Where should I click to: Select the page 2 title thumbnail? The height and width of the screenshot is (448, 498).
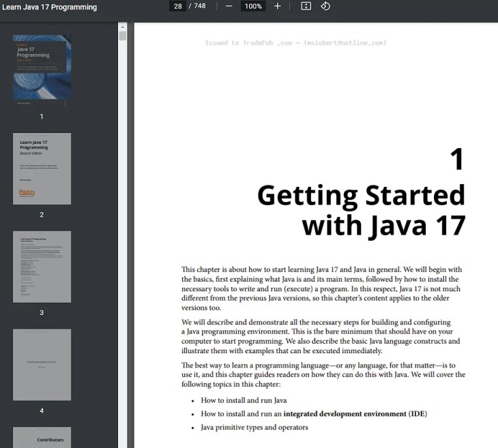(x=42, y=168)
